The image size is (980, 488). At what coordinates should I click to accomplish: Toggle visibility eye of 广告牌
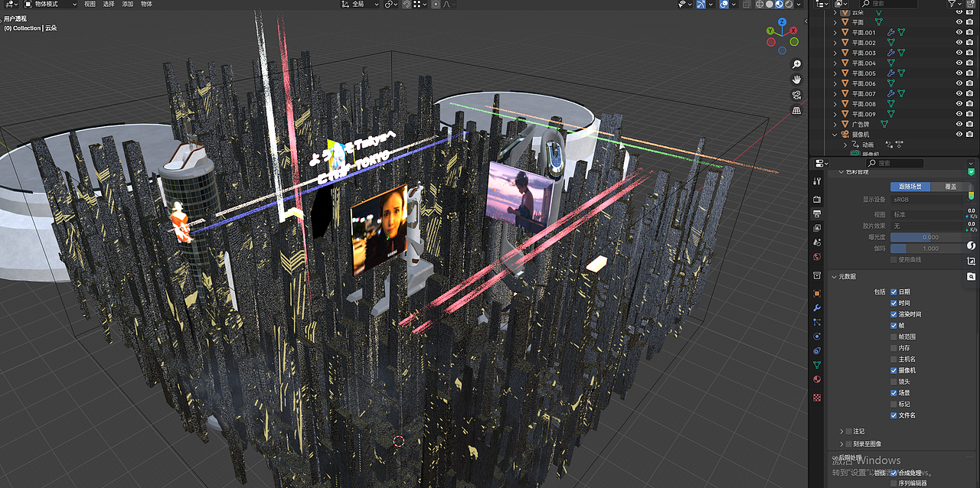(x=959, y=124)
